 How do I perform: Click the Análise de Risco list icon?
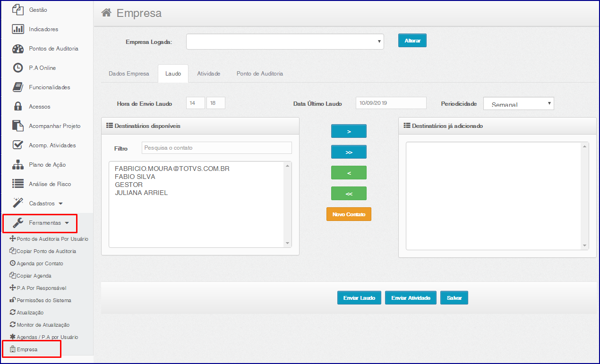pyautogui.click(x=18, y=184)
